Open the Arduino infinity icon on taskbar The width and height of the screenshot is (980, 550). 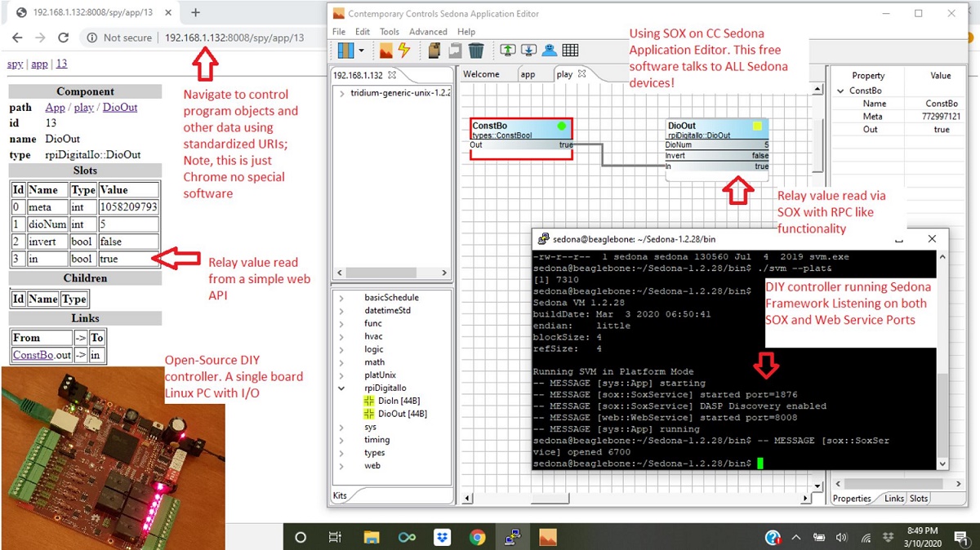tap(407, 537)
